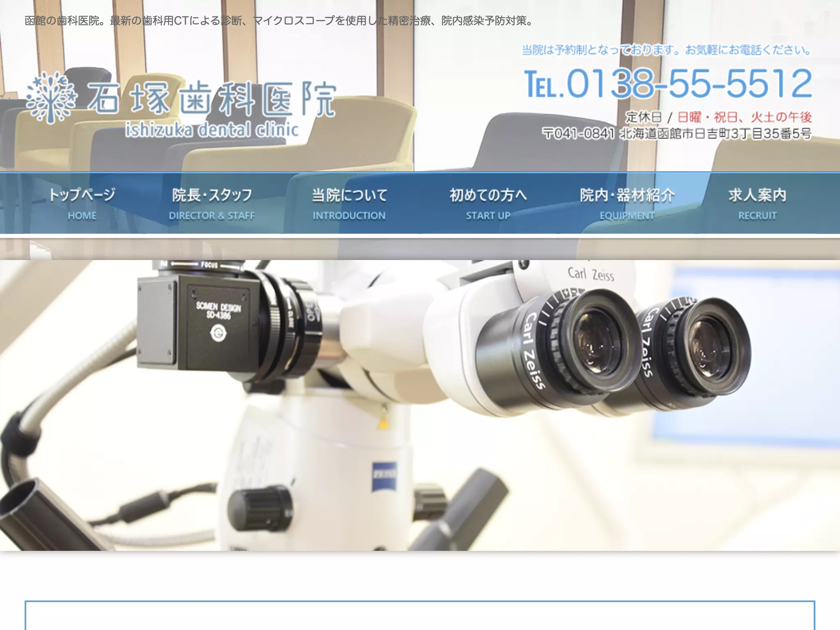Click the 〒041-0841 北海道函館市 address text
Screen dimensions: 840x630
[x=677, y=134]
